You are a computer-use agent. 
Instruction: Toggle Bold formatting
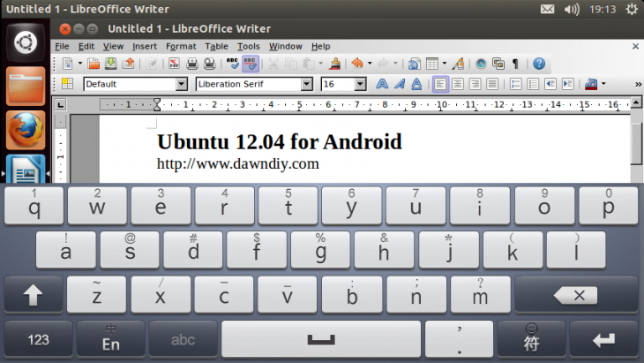(382, 84)
